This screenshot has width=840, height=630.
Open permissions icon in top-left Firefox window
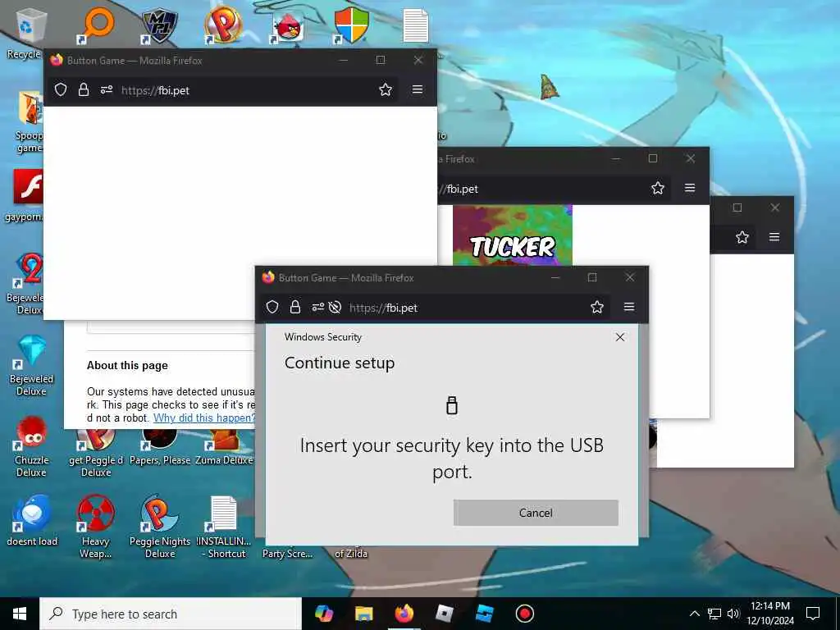tap(106, 89)
